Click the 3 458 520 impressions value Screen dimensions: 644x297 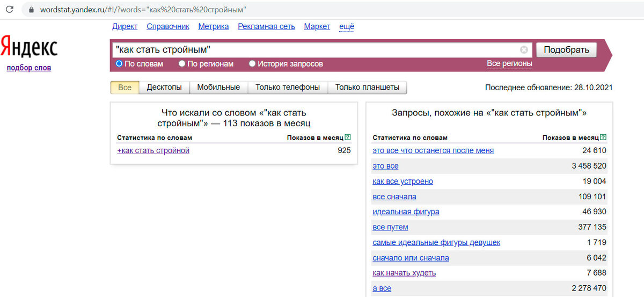click(589, 166)
